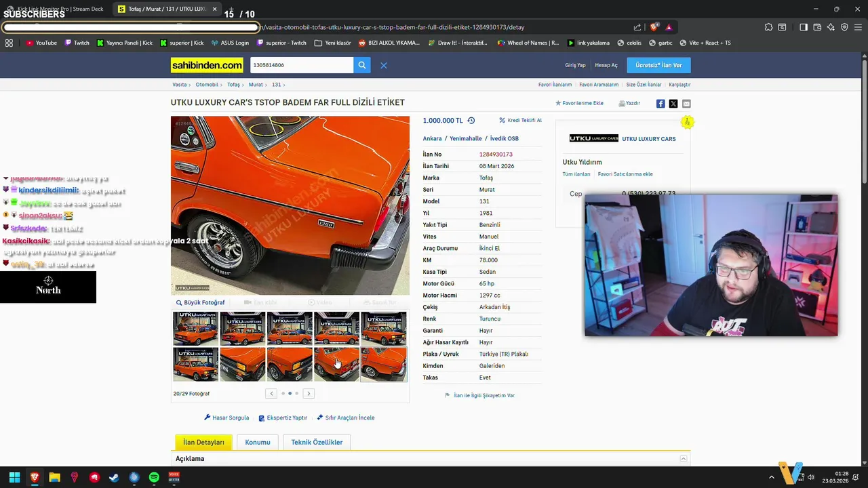868x488 pixels.
Task: Click Karşılaştır link in top bar
Action: pos(679,85)
